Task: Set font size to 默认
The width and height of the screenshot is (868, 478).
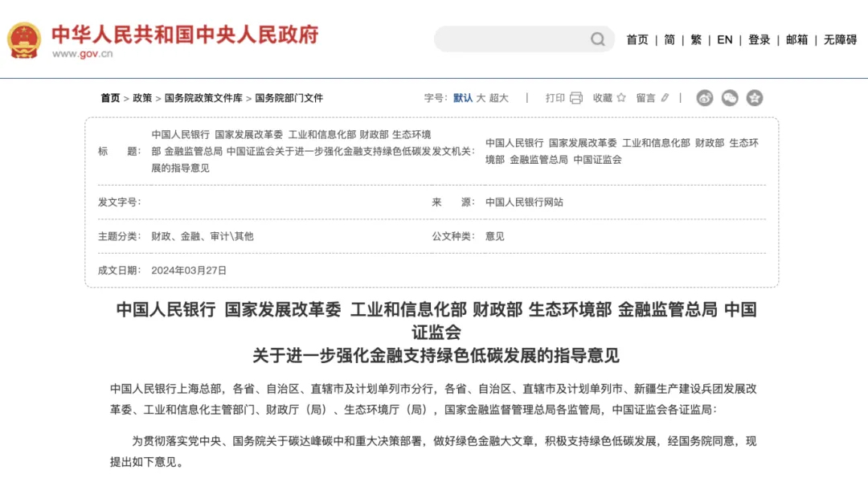Action: tap(463, 98)
